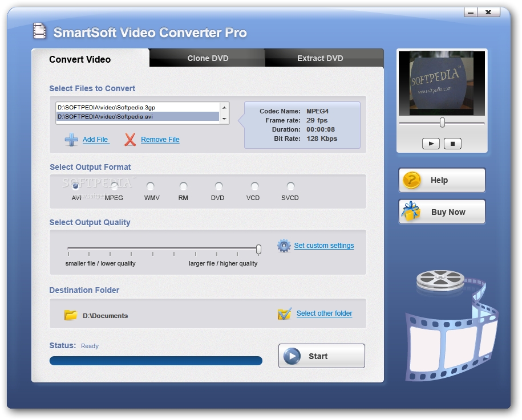Click the blue plus Add File icon
The width and height of the screenshot is (522, 420).
click(x=71, y=140)
